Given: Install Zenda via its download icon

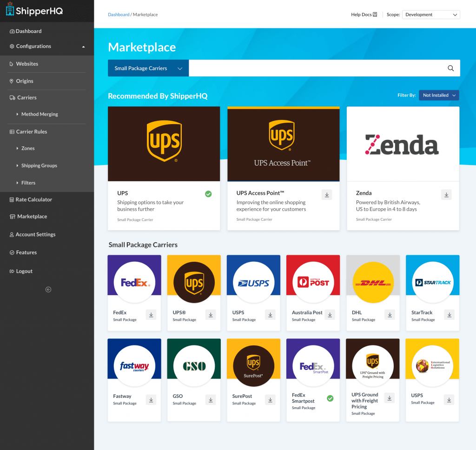Looking at the screenshot, I should (446, 195).
